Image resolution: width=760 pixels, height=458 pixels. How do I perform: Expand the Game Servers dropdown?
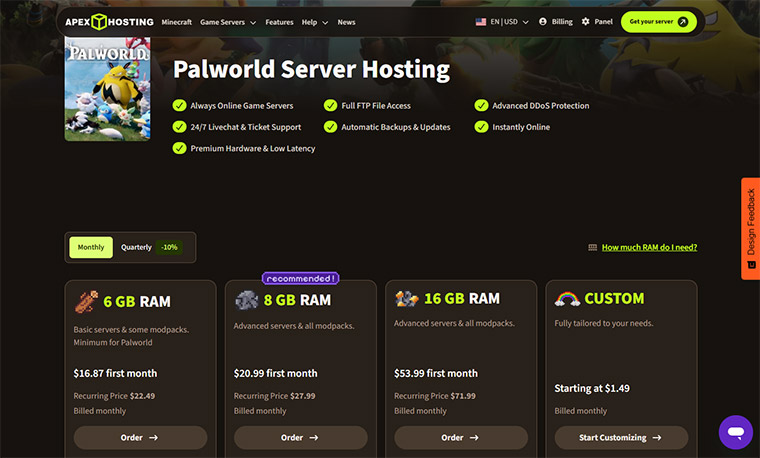[x=228, y=22]
